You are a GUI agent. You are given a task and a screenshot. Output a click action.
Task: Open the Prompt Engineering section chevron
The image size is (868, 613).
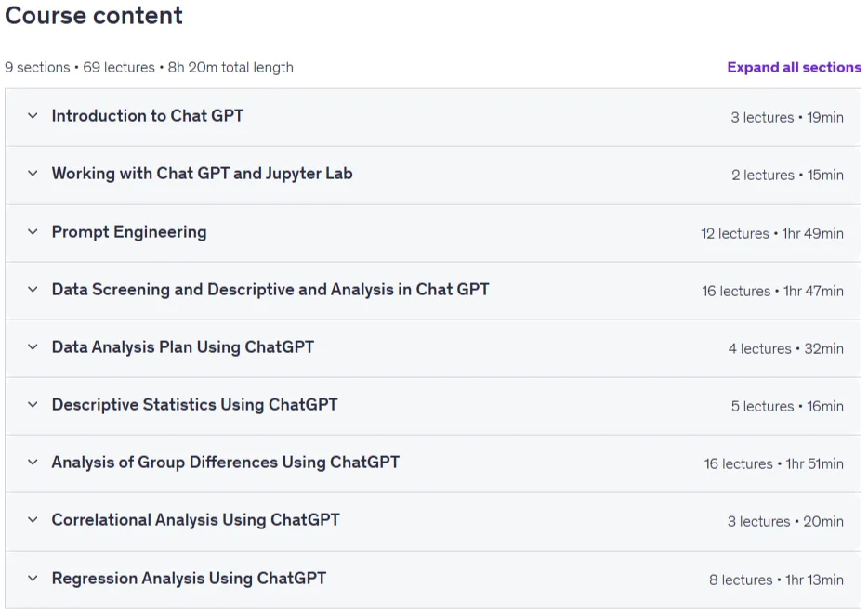33,232
